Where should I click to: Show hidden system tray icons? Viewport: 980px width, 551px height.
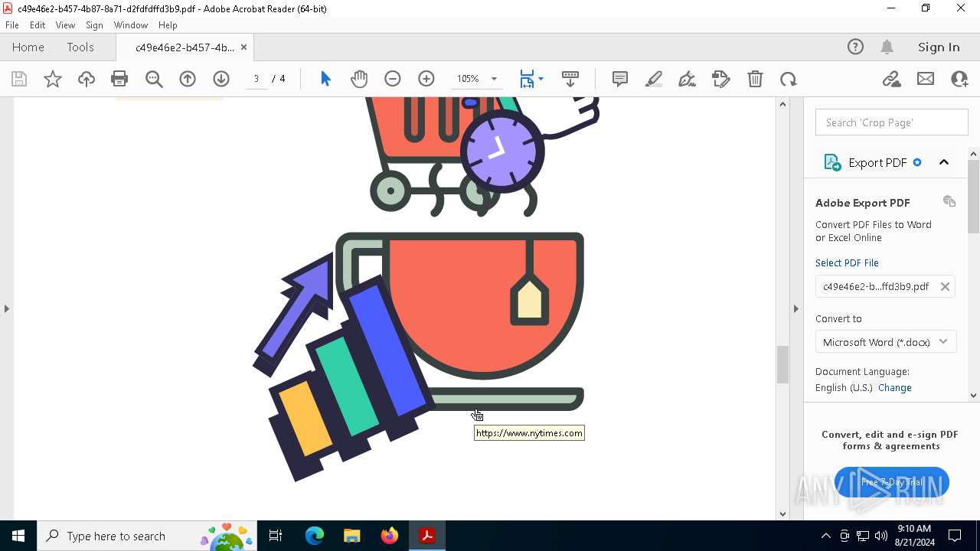click(x=825, y=536)
